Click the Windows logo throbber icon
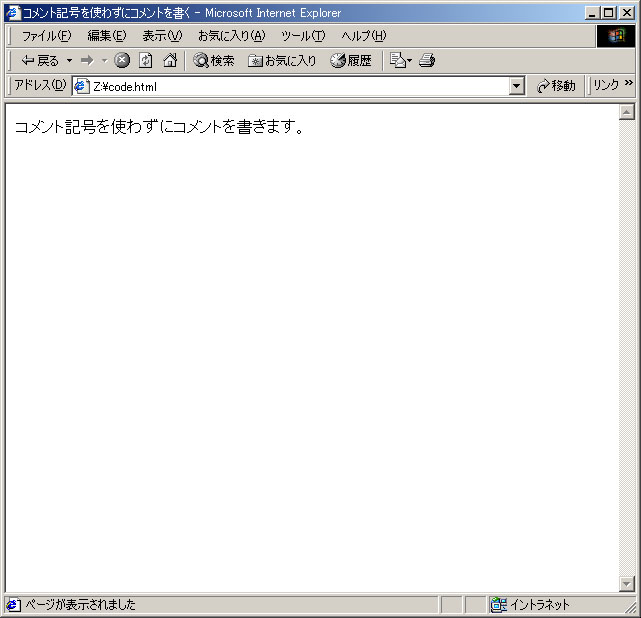The image size is (641, 618). tap(616, 36)
